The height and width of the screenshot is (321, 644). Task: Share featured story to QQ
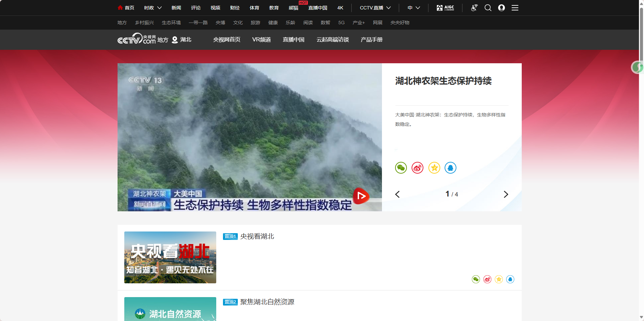coord(451,168)
